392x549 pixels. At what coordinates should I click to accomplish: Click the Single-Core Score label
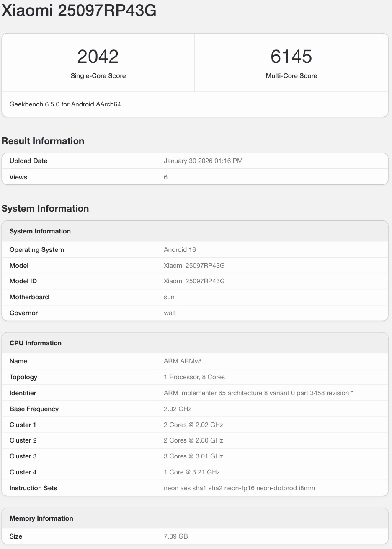(x=98, y=76)
